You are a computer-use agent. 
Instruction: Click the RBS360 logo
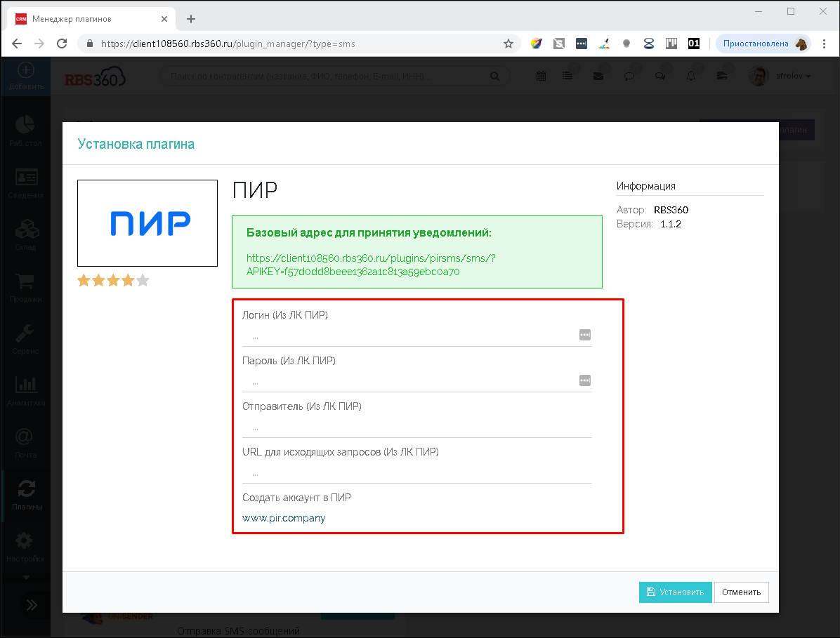click(95, 77)
